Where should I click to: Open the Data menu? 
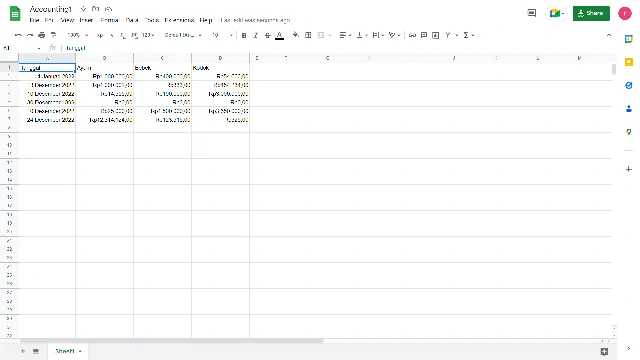pyautogui.click(x=132, y=20)
